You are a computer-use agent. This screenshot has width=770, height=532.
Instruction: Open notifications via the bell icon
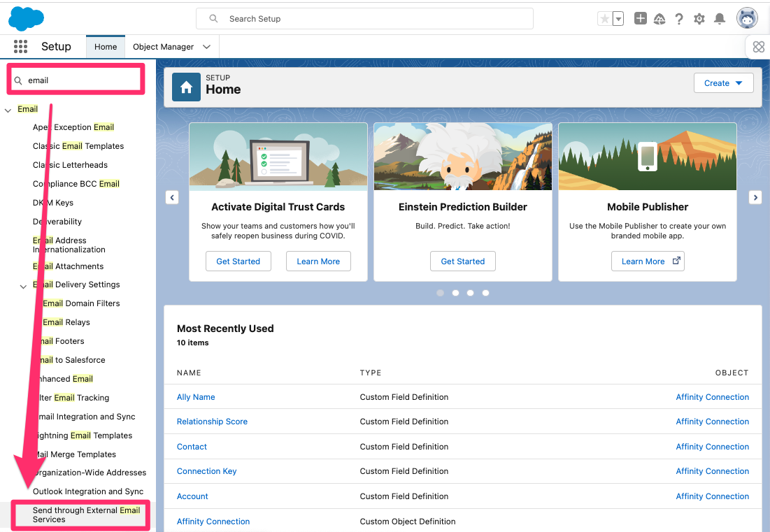pos(720,18)
